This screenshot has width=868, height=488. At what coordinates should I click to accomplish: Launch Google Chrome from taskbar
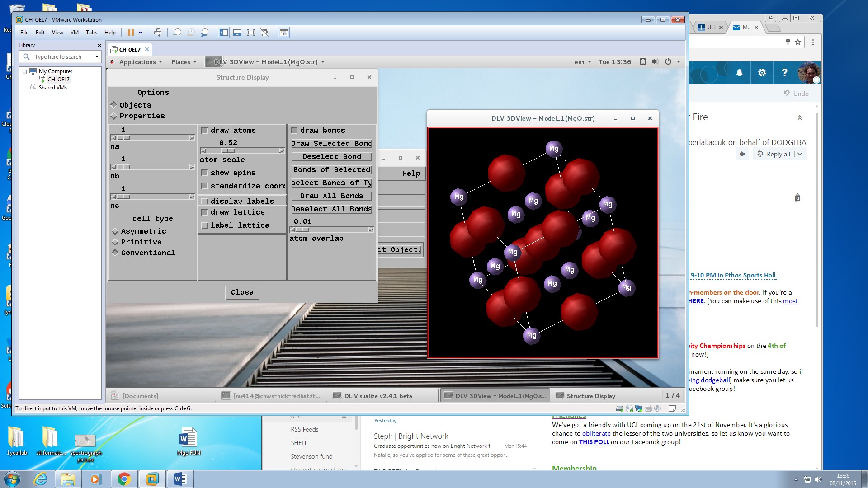[124, 479]
